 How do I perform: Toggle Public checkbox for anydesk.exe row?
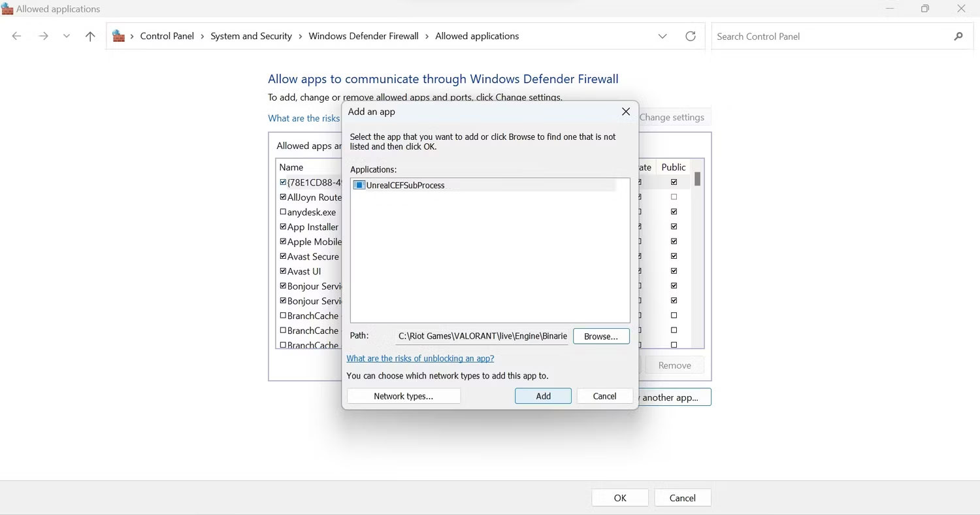(x=674, y=212)
